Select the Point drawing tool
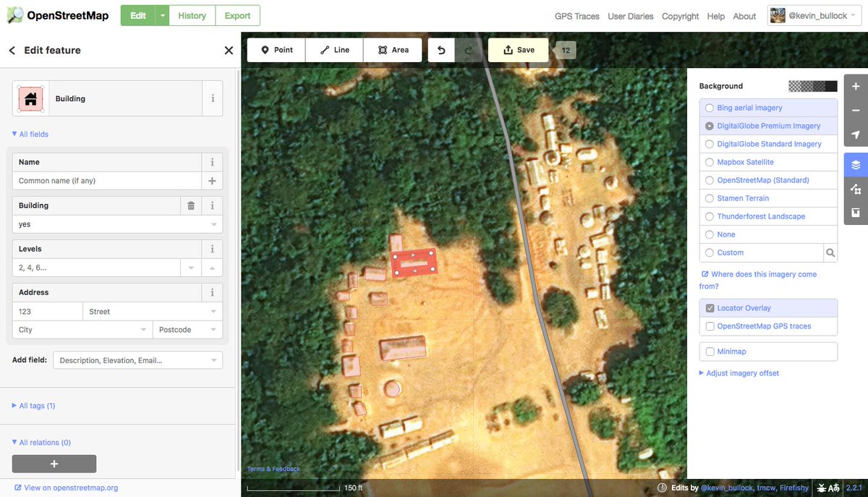This screenshot has width=868, height=497. [276, 50]
